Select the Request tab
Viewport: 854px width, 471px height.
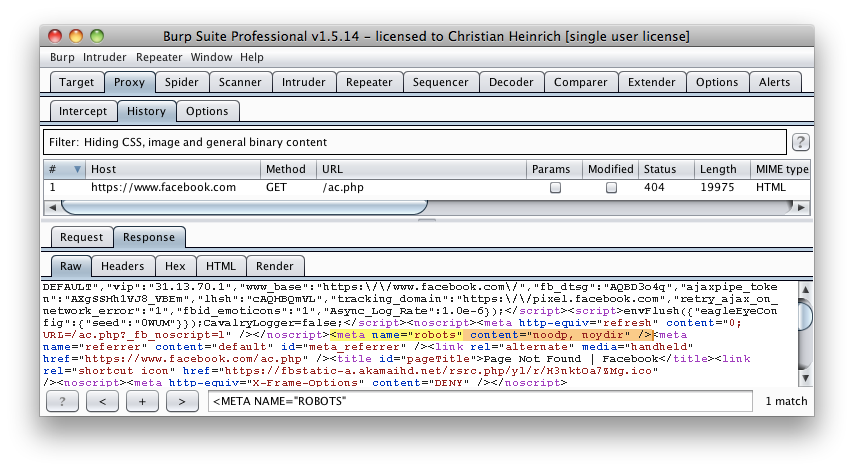tap(81, 237)
